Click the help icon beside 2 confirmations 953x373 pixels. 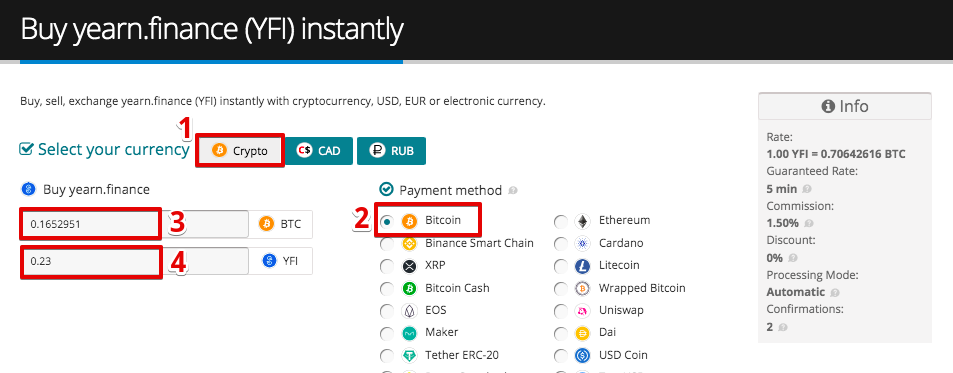(x=782, y=327)
